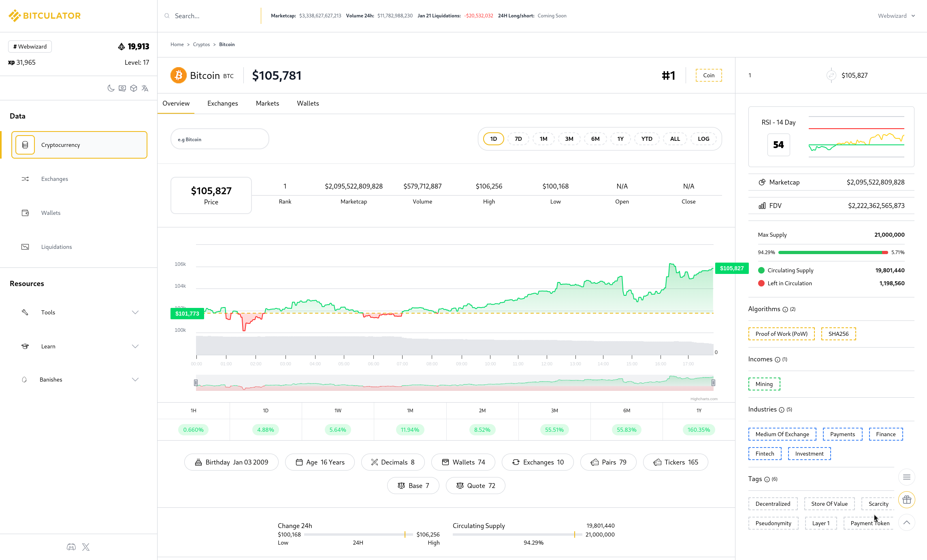The width and height of the screenshot is (927, 560).
Task: Select the ALL chart range
Action: point(675,139)
